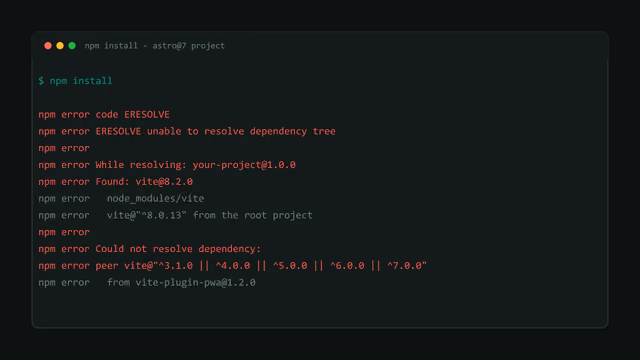
Task: Click the empty 'npm error' line below ERESOLVE
Action: click(x=64, y=148)
